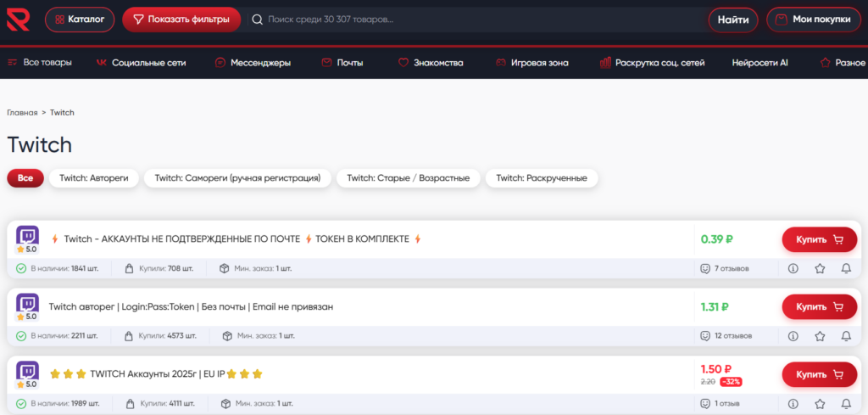Click notification bell on 1.50 ₽ product
Image resolution: width=868 pixels, height=415 pixels.
(x=846, y=403)
